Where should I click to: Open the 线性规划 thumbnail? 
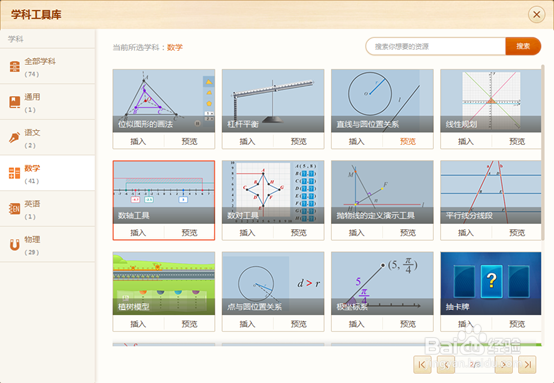pyautogui.click(x=491, y=101)
